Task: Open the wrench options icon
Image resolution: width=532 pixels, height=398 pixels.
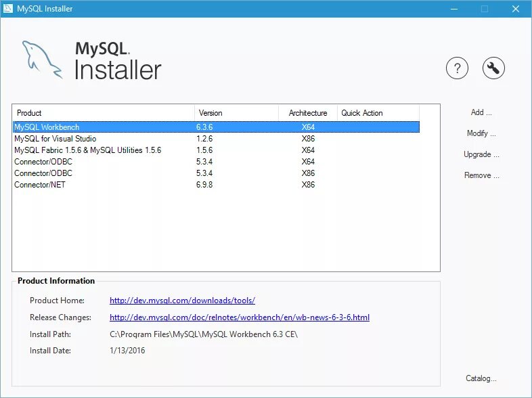Action: [x=493, y=68]
